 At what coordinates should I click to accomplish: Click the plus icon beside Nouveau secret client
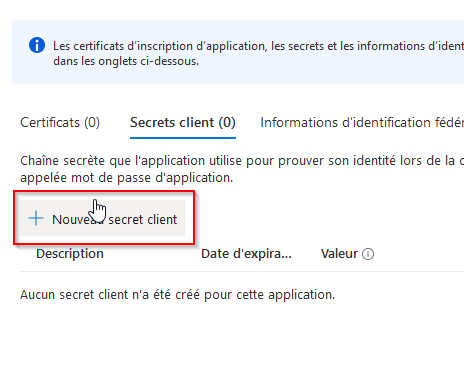pyautogui.click(x=36, y=219)
